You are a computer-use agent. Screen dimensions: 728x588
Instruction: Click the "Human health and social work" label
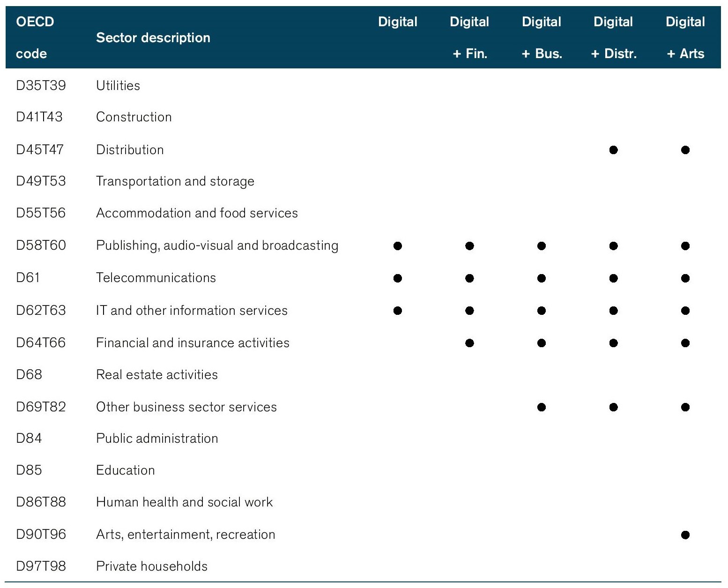point(184,502)
